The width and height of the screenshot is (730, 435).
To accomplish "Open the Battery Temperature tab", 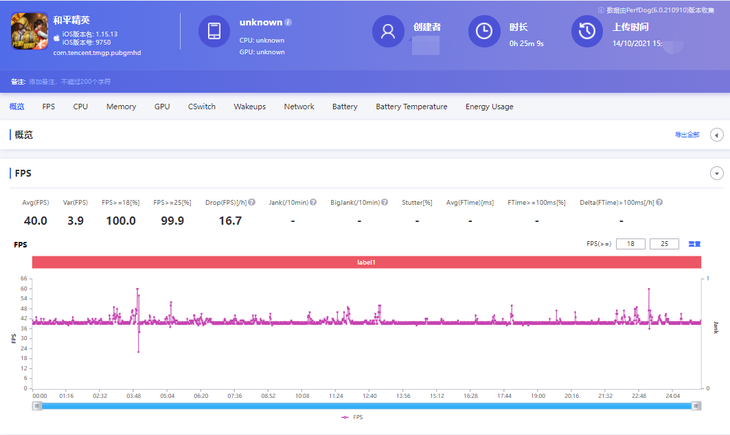I will (x=411, y=106).
